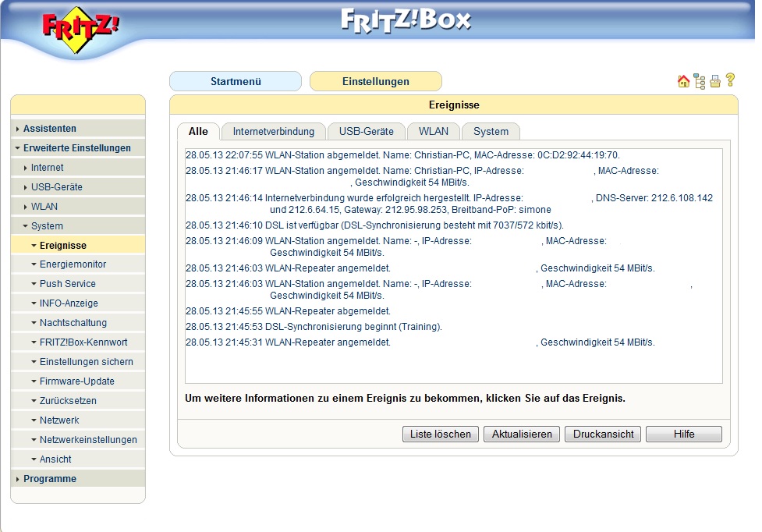Expand the WLAN sidebar submenu

78,206
